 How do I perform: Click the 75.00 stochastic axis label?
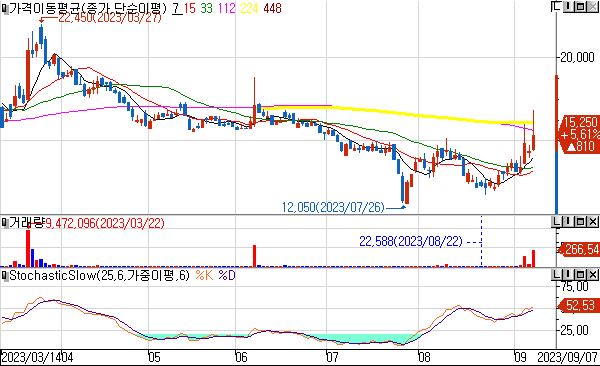click(575, 287)
